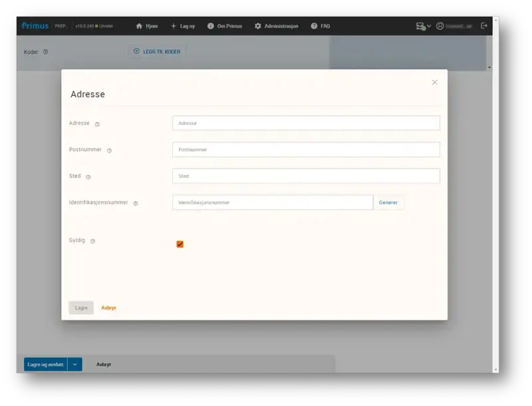The width and height of the screenshot is (532, 406).
Task: Click the logout icon in top bar
Action: (484, 26)
